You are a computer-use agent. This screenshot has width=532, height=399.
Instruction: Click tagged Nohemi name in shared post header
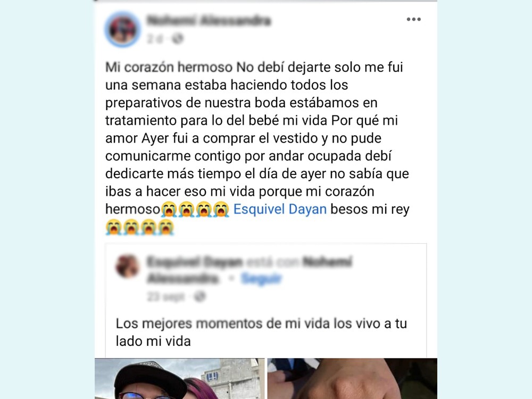[x=327, y=262]
